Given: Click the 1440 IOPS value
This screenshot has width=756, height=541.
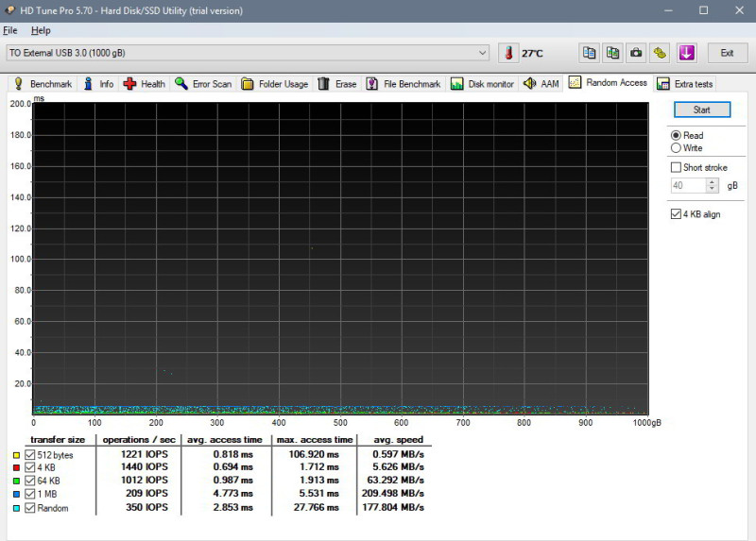Looking at the screenshot, I should [145, 466].
